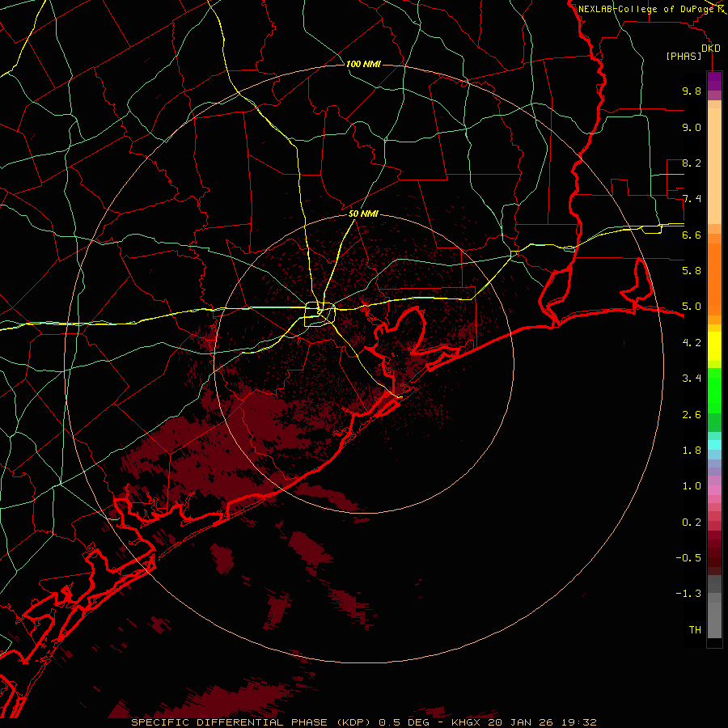The height and width of the screenshot is (728, 728).
Task: Click the TH threshold label on the scale
Action: [x=695, y=630]
